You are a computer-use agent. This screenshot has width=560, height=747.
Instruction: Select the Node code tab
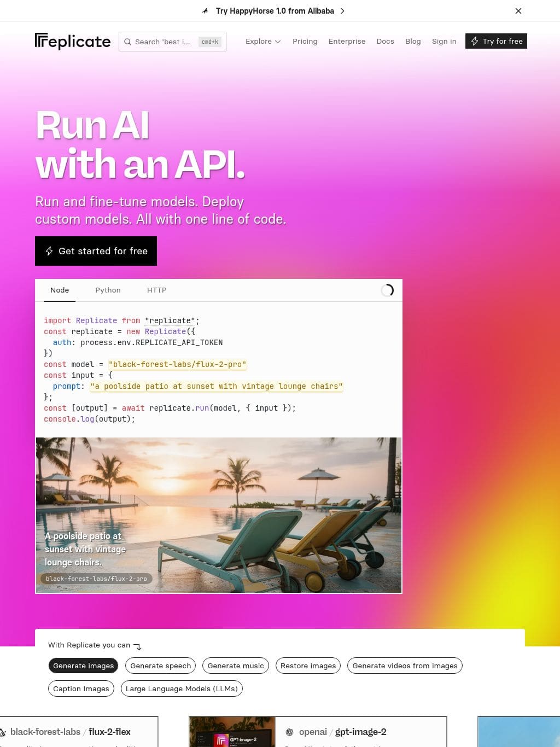coord(60,290)
